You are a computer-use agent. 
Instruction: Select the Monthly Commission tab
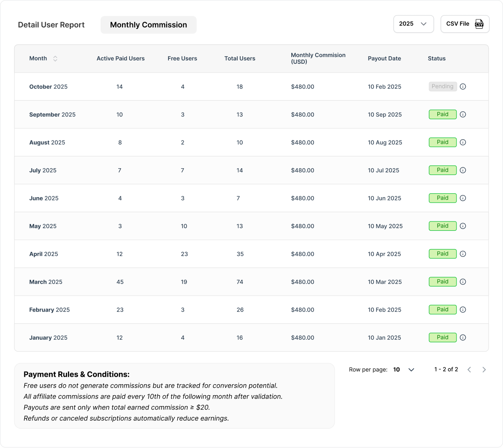pyautogui.click(x=148, y=25)
